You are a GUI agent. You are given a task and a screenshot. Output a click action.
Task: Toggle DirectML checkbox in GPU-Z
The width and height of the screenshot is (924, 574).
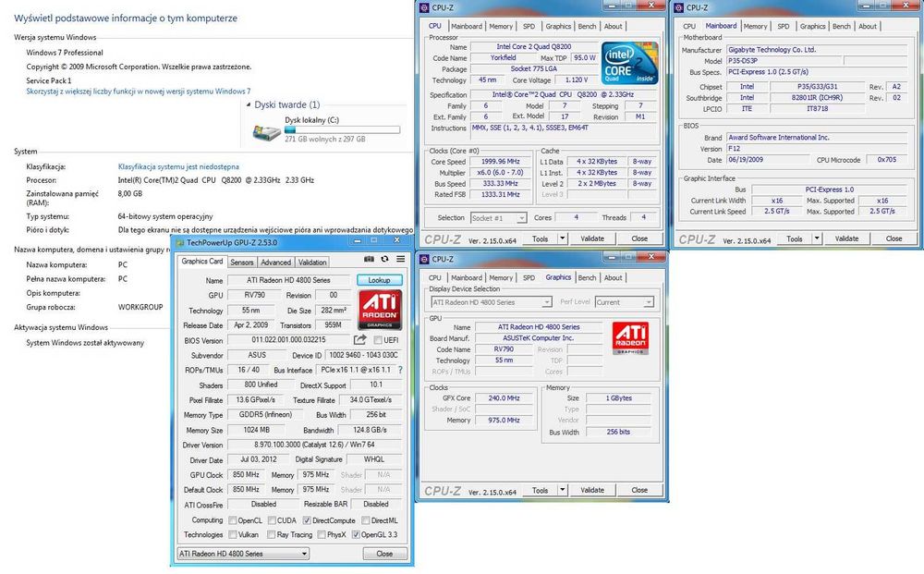(365, 520)
